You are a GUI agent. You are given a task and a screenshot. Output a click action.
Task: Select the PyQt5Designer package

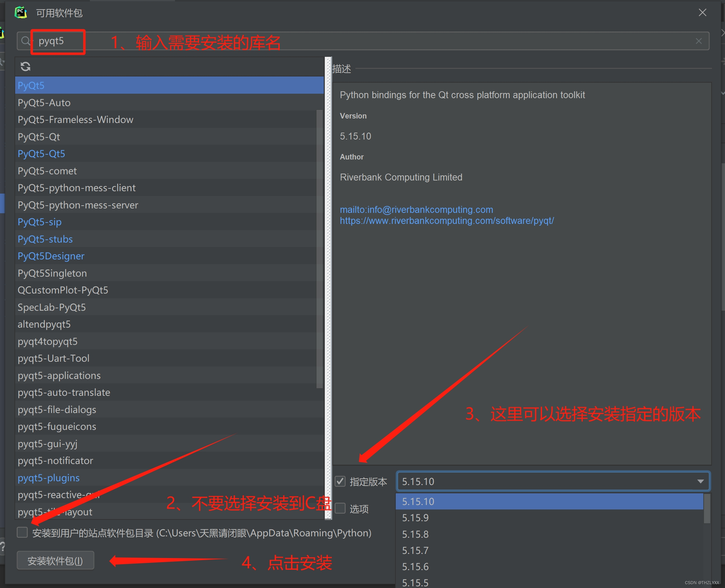pos(166,256)
